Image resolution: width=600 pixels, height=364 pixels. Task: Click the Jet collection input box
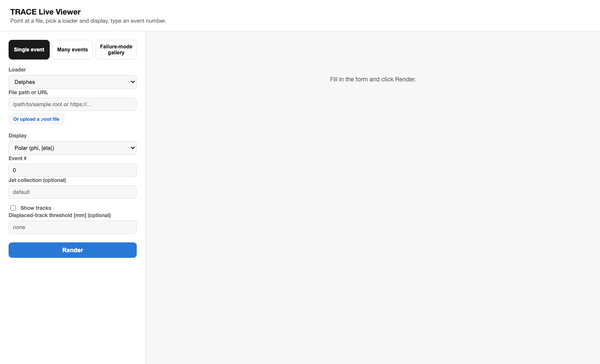pos(72,192)
